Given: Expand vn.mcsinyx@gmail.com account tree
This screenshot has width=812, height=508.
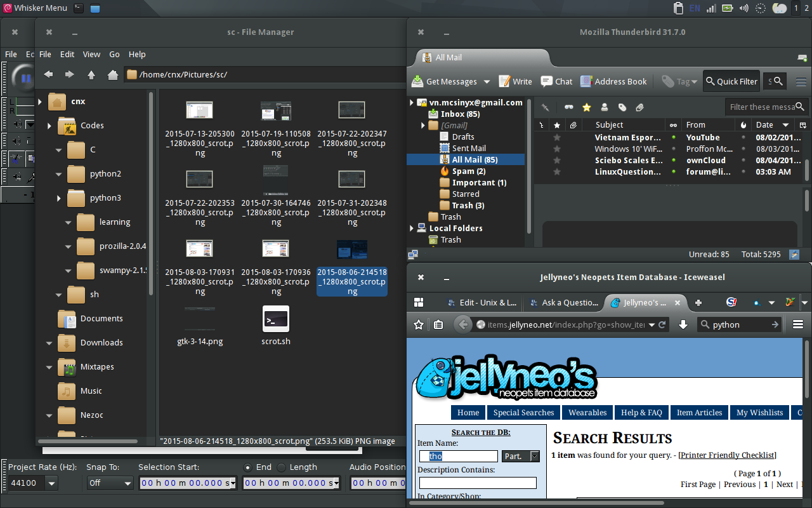Looking at the screenshot, I should pyautogui.click(x=412, y=102).
